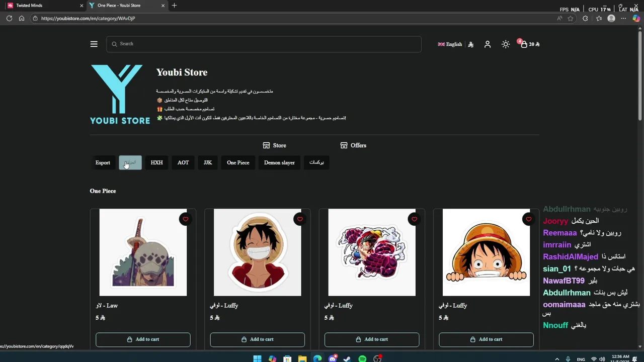Open the Windows Start button
644x362 pixels.
(x=257, y=358)
